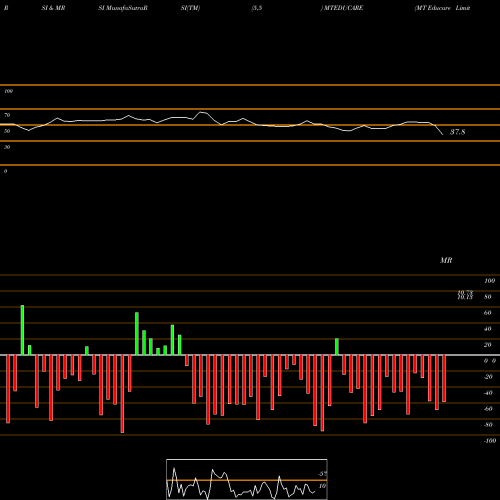Click the RSI axis label 50
Image resolution: width=500 pixels, height=500 pixels.
pos(7,131)
